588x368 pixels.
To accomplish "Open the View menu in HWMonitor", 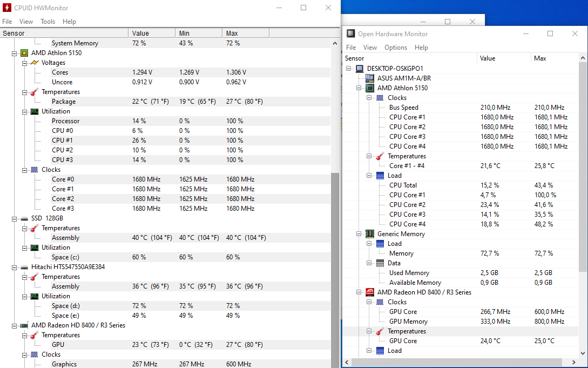I will (x=26, y=22).
